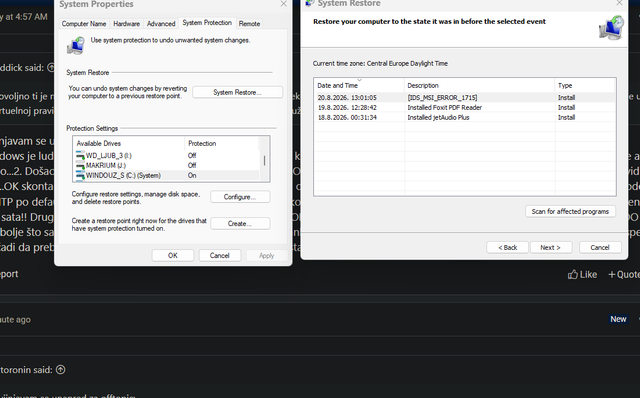Close the System Properties window
Viewport: 640px width, 398px height.
pyautogui.click(x=284, y=4)
